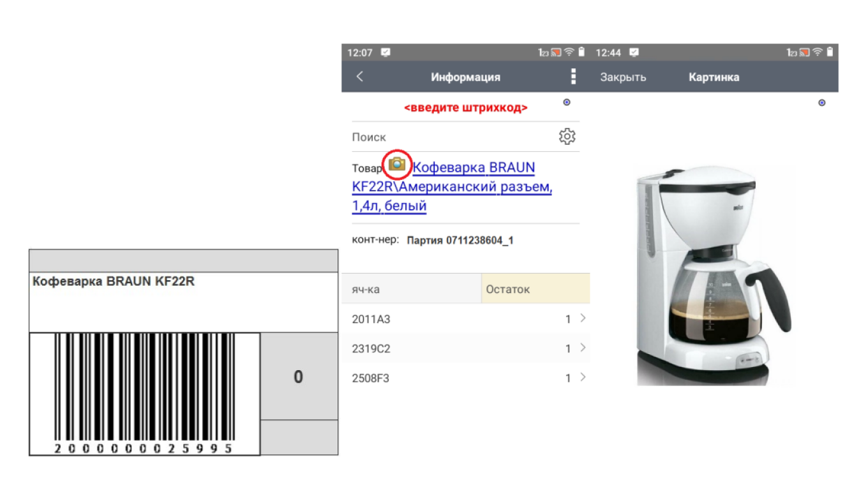Select the barcode number 2000000025995
This screenshot has height=499, width=868.
click(144, 449)
